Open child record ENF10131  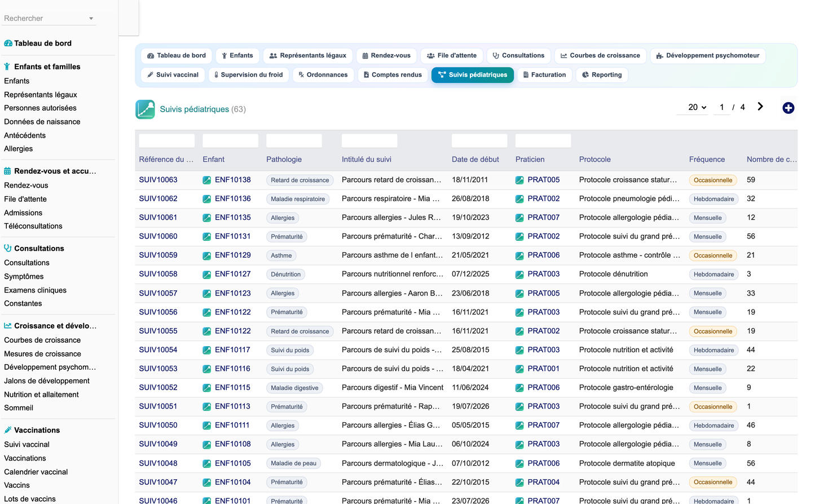pos(233,236)
